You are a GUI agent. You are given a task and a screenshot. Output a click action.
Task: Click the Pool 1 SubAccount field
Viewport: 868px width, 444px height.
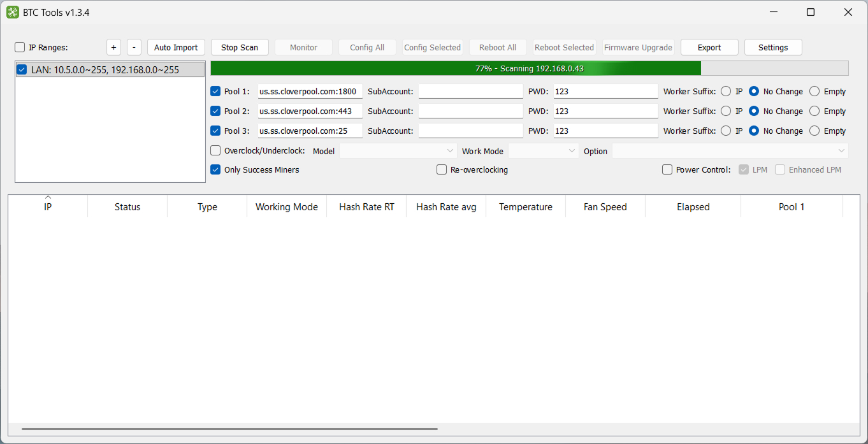coord(470,91)
